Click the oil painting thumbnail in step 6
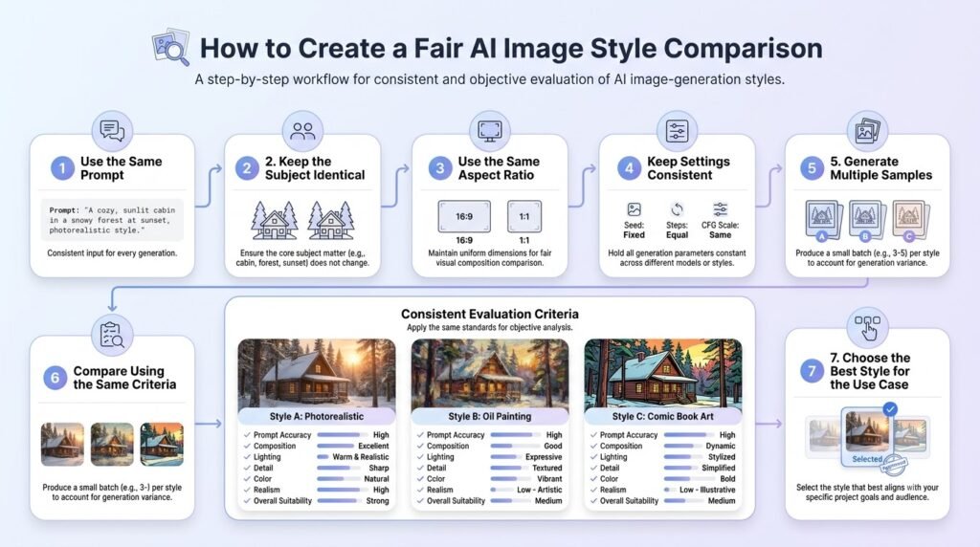Viewport: 980px width, 547px height. point(112,445)
